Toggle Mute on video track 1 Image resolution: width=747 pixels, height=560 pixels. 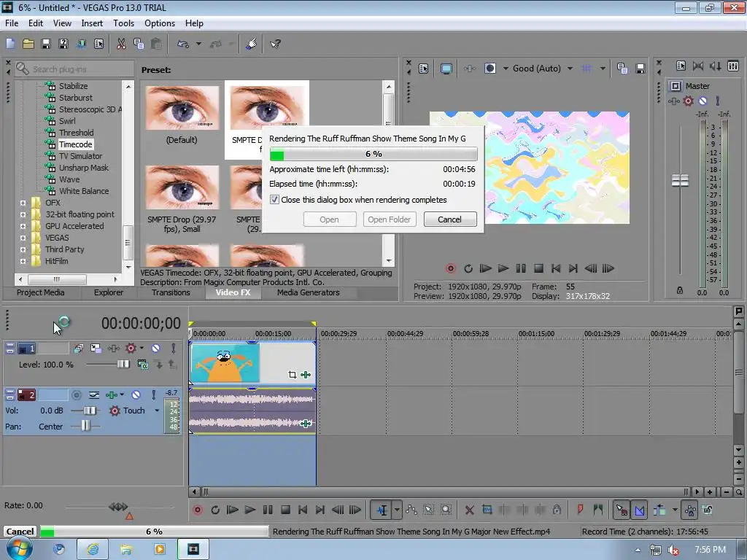(156, 348)
